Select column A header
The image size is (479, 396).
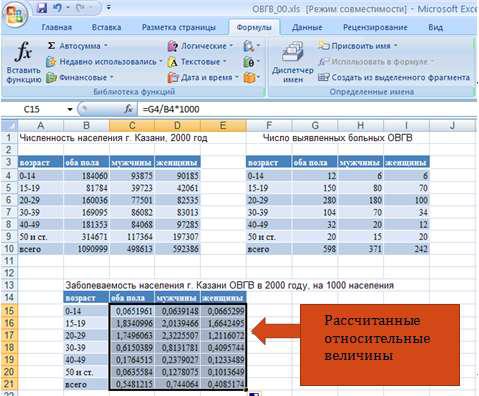pyautogui.click(x=40, y=125)
